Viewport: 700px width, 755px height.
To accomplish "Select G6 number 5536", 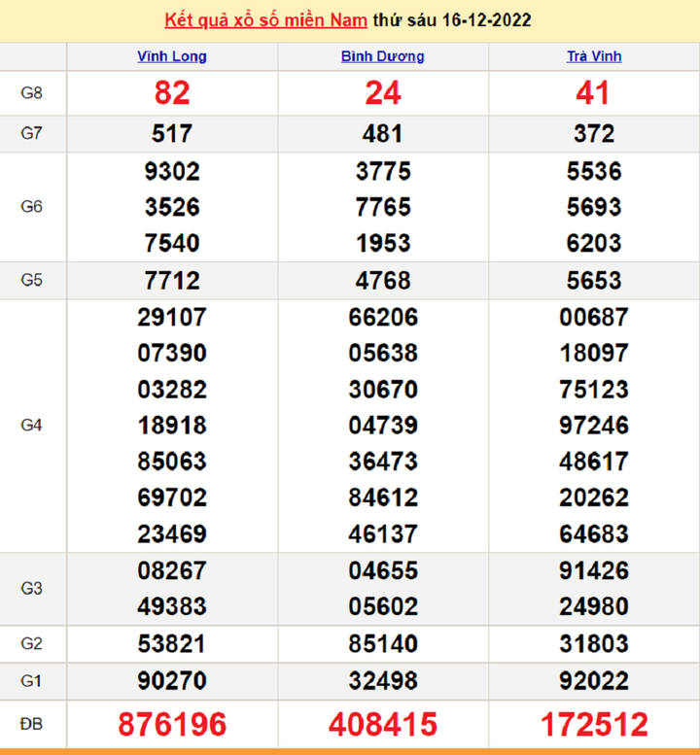I will pyautogui.click(x=594, y=171).
